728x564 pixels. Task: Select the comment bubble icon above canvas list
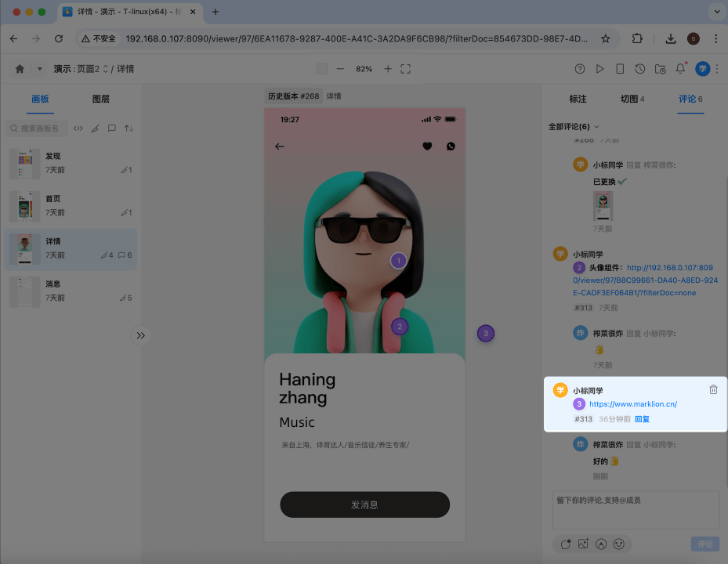pos(114,128)
